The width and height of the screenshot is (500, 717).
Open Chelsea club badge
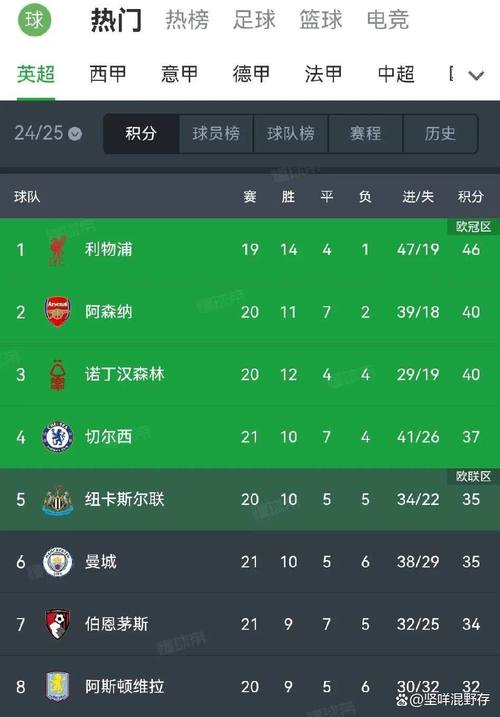click(x=58, y=437)
